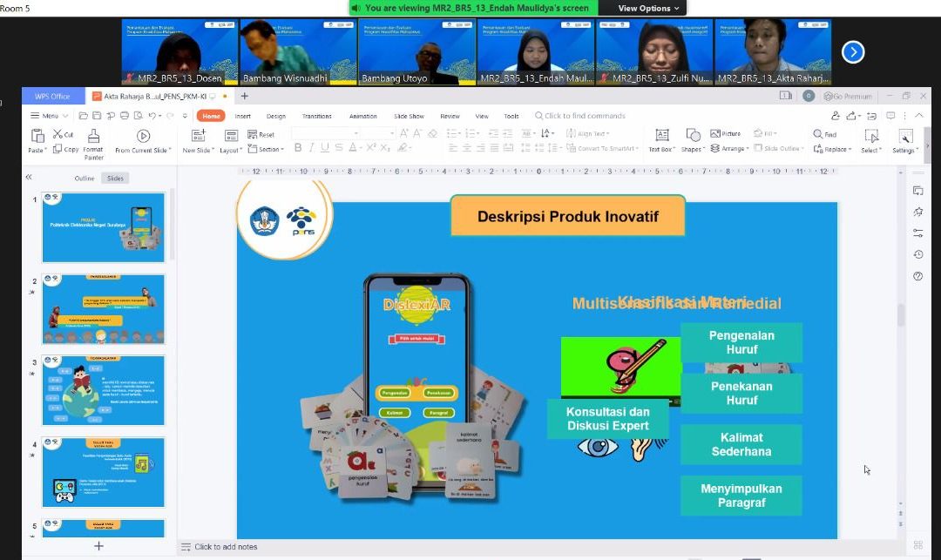The width and height of the screenshot is (941, 560).
Task: Switch to the Outline panel tab
Action: [x=85, y=178]
